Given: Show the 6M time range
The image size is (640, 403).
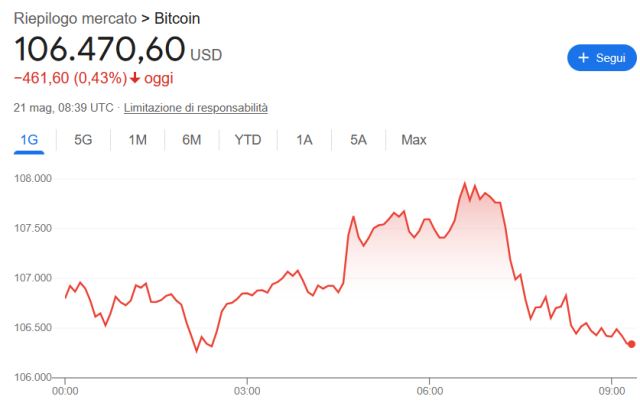Looking at the screenshot, I should [x=191, y=140].
